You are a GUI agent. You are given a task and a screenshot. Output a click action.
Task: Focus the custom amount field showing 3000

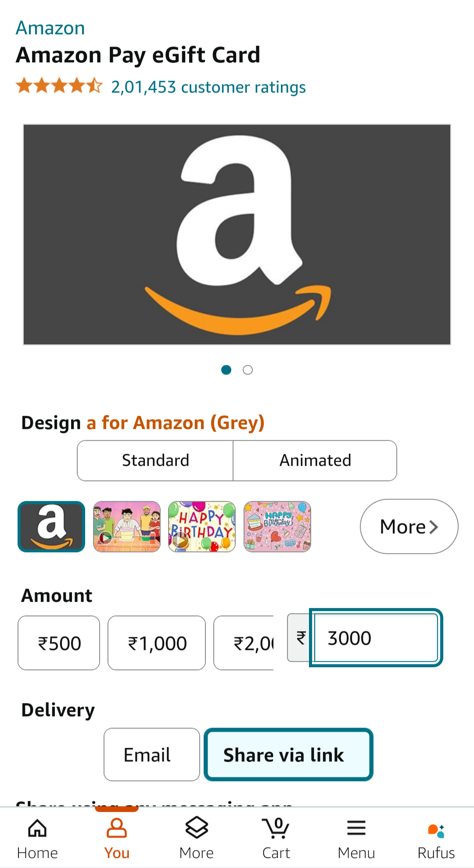click(376, 638)
